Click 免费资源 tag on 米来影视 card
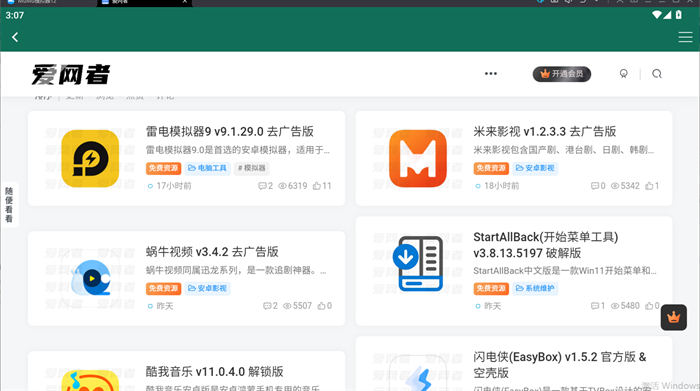 click(x=491, y=168)
